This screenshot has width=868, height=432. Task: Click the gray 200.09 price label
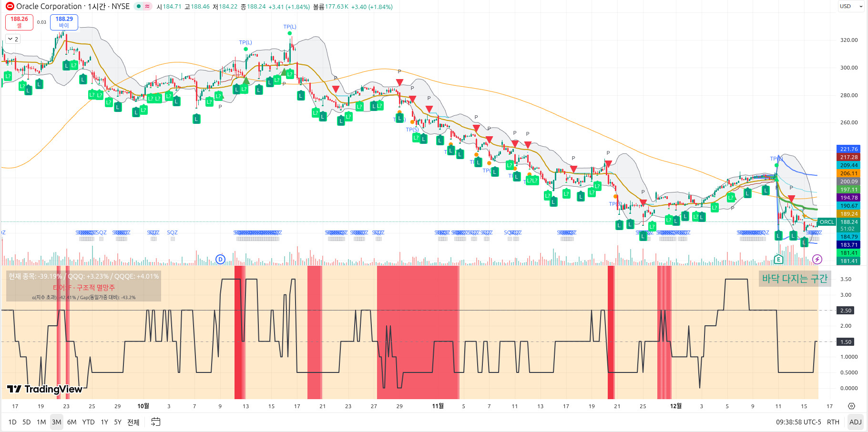coord(848,181)
